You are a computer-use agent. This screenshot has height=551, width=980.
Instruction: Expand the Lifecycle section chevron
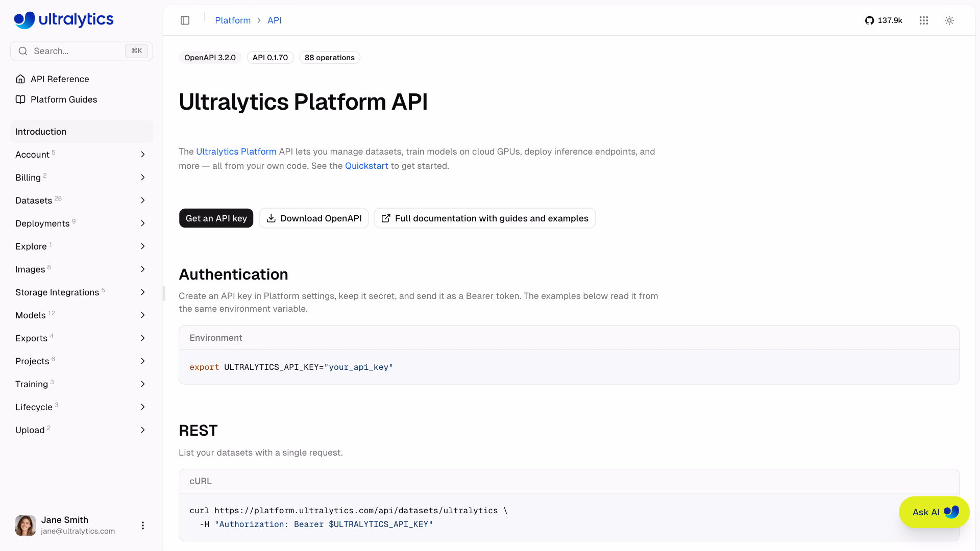pos(143,407)
